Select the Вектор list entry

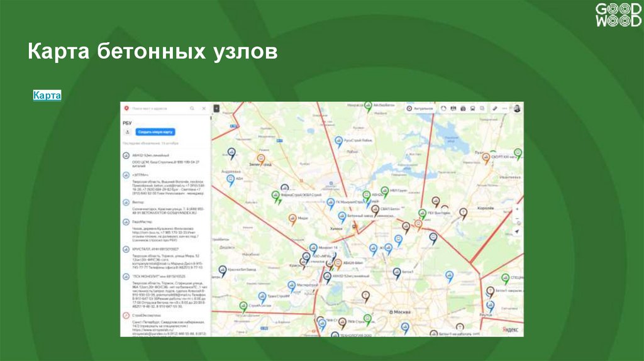(165, 208)
